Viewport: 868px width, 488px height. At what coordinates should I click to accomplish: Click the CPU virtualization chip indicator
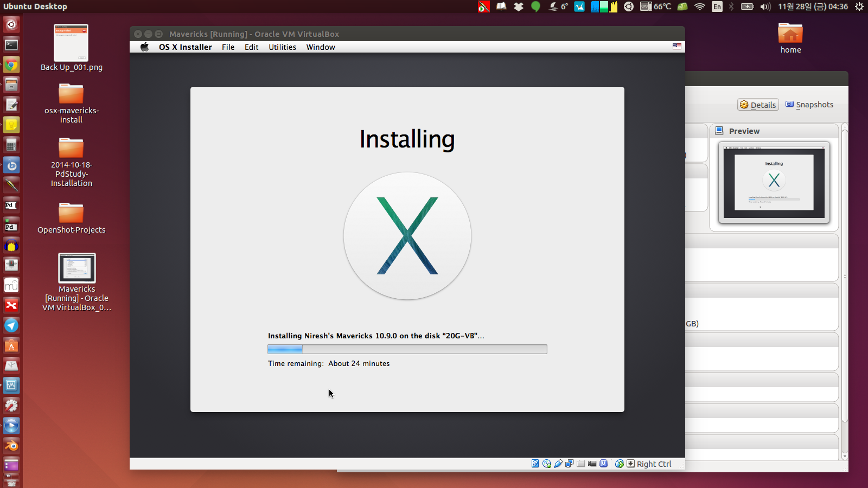pyautogui.click(x=604, y=464)
